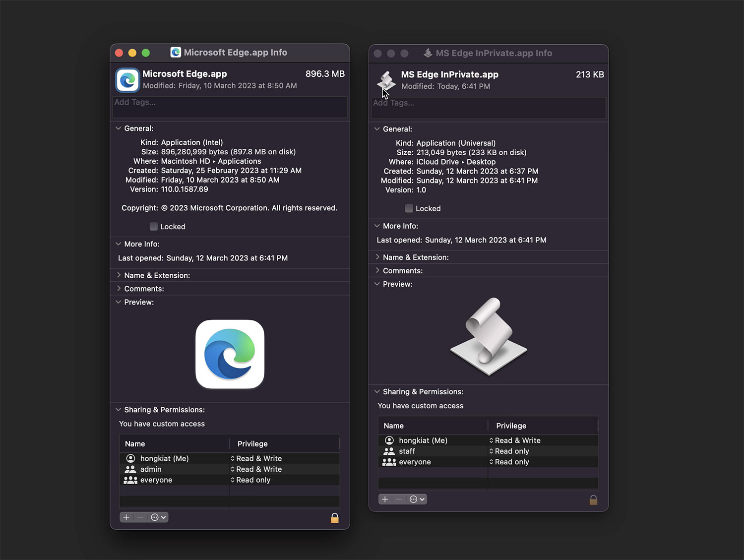Click 213 KB size in InPrivate header

tap(590, 74)
